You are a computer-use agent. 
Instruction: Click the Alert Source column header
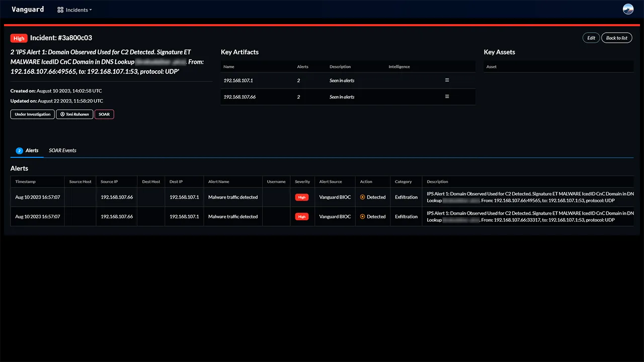click(x=331, y=182)
